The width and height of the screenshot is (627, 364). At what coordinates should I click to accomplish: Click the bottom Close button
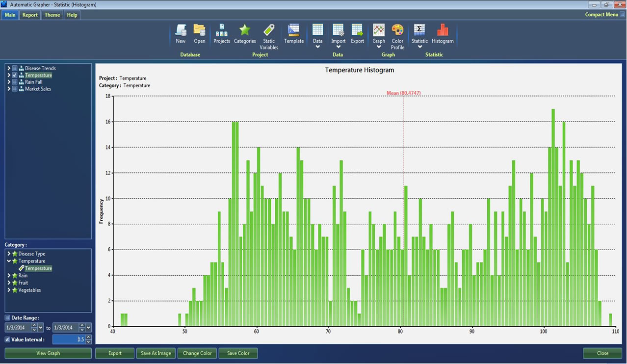point(602,353)
